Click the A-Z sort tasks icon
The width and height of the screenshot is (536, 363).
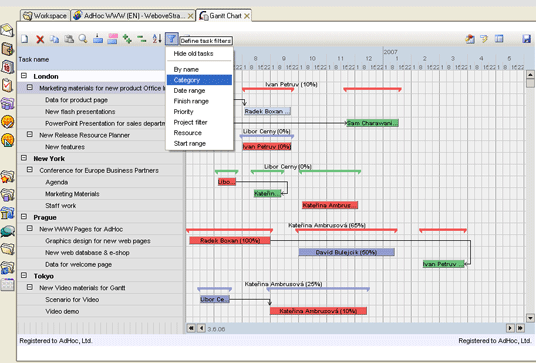(x=157, y=39)
